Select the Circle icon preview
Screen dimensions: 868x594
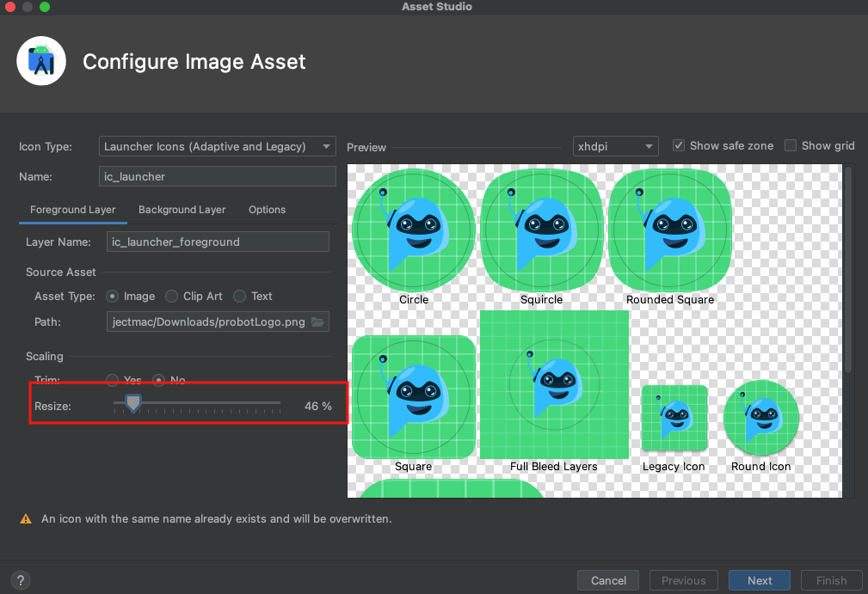414,230
